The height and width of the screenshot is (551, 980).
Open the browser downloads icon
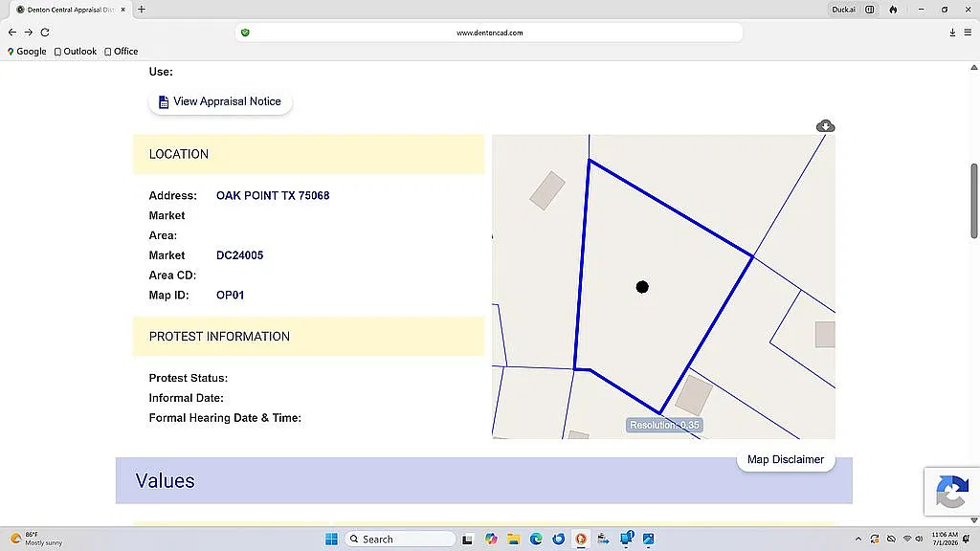tap(952, 33)
